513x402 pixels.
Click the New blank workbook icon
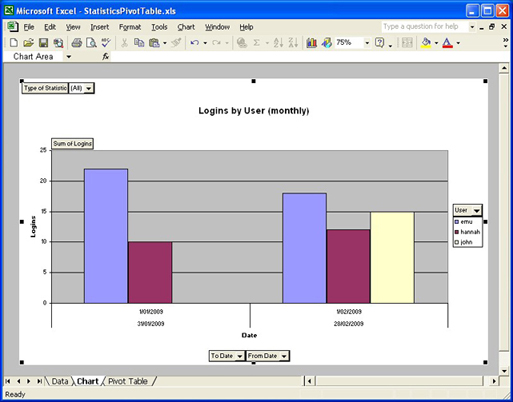[14, 43]
